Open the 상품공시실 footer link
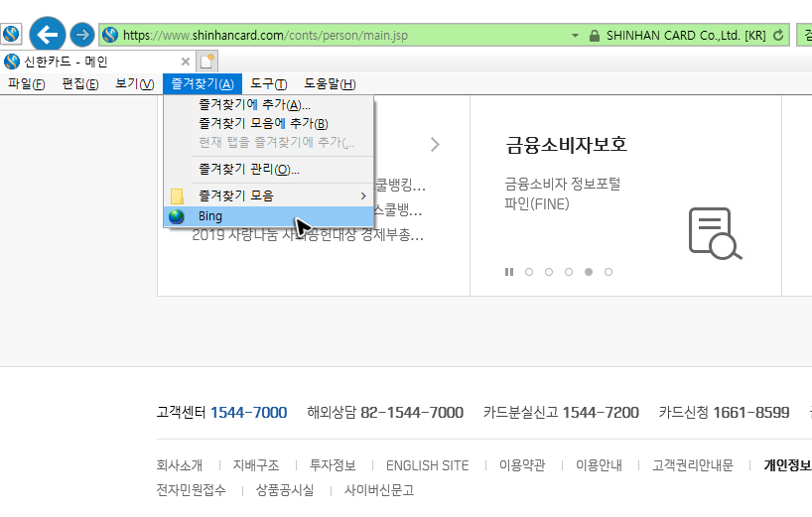 pyautogui.click(x=285, y=490)
